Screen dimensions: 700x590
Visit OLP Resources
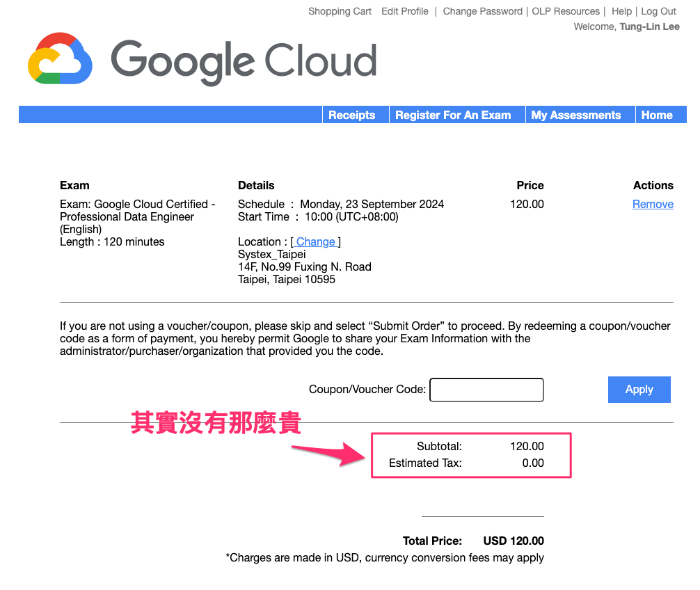click(x=566, y=11)
